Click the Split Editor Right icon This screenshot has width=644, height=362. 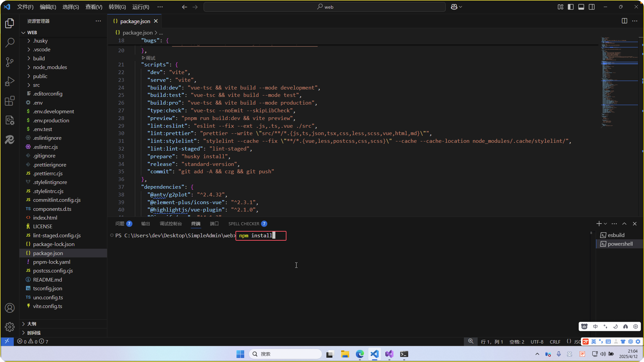624,21
